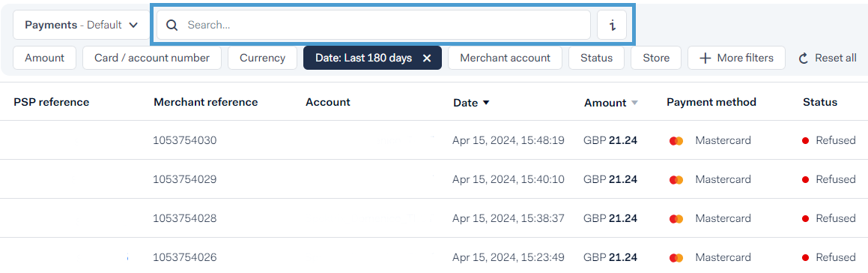Click the plus icon in More filters
This screenshot has width=868, height=273.
[705, 58]
